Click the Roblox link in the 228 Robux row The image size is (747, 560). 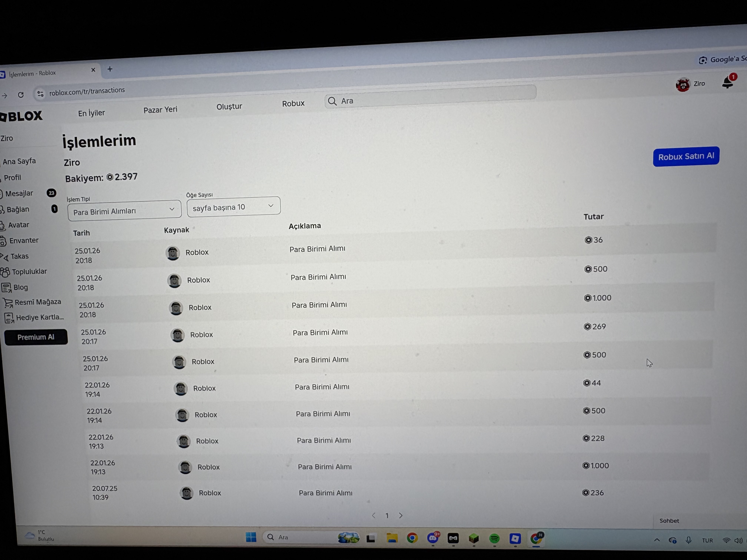[207, 441]
